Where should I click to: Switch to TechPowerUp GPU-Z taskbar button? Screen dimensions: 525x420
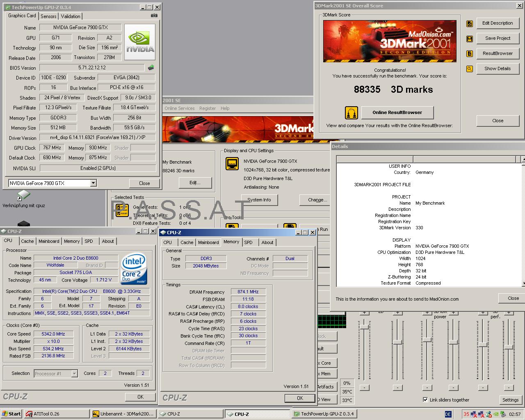pos(324,414)
